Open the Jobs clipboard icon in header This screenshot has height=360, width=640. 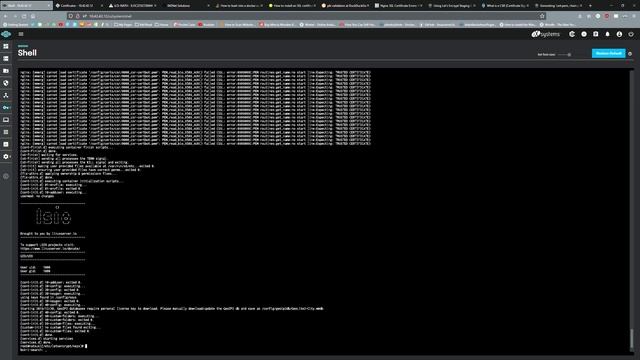[x=596, y=34]
